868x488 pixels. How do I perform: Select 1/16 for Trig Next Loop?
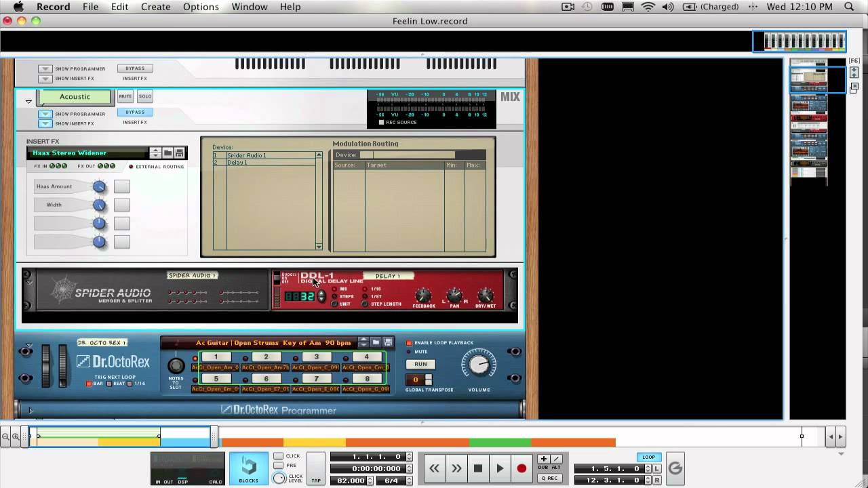(130, 384)
